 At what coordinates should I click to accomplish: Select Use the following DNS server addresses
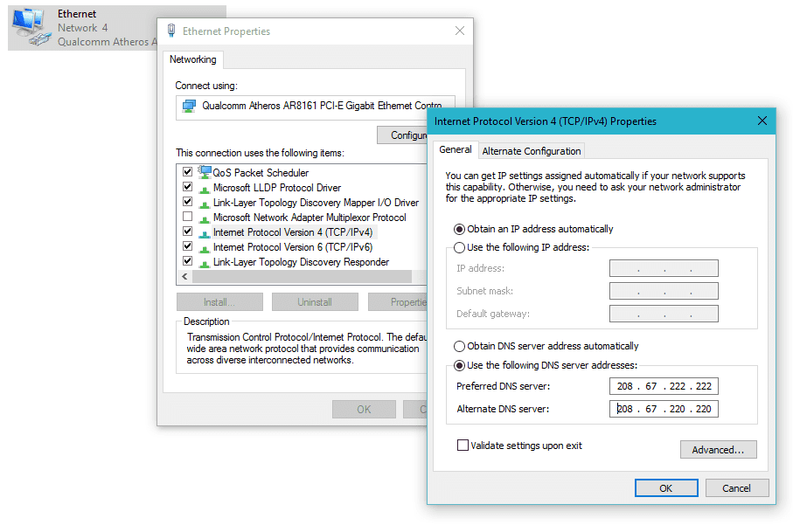tap(459, 365)
